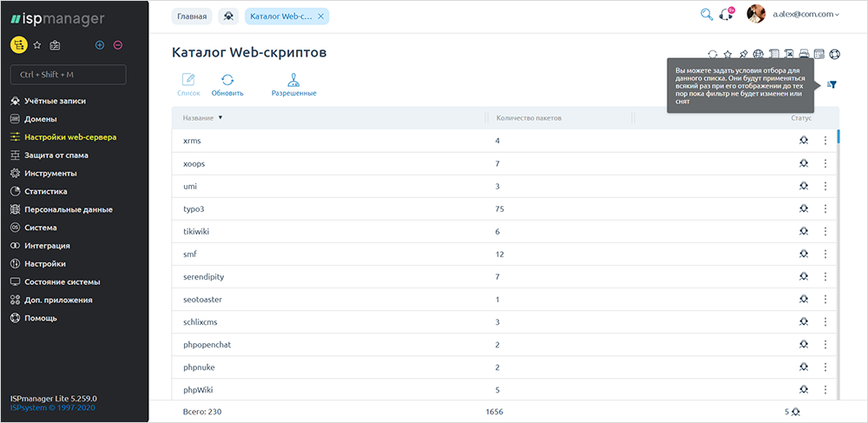
Task: Select the yellow menu tree view icon
Action: pyautogui.click(x=19, y=45)
